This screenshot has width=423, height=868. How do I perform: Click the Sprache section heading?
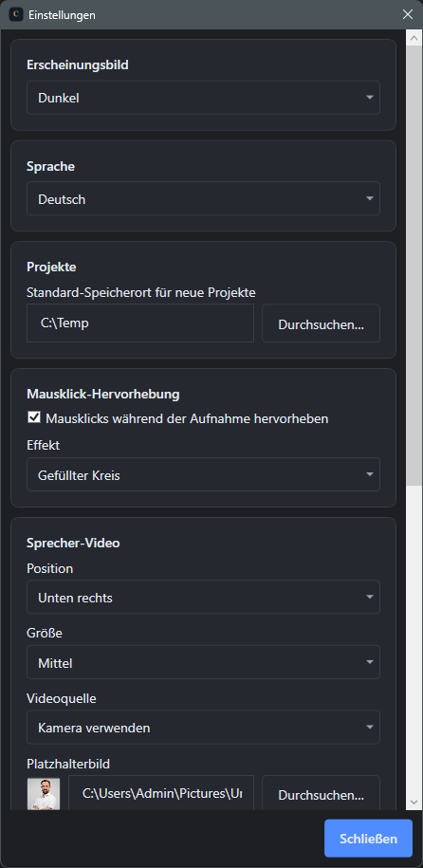click(x=51, y=166)
